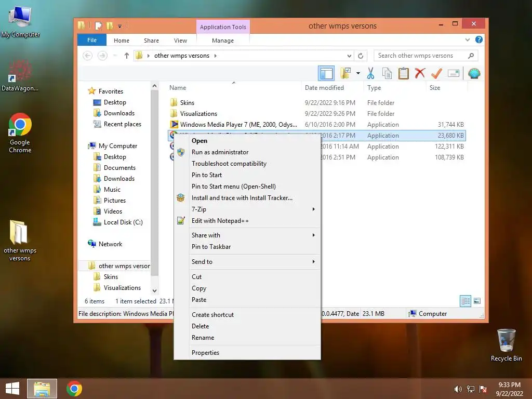The width and height of the screenshot is (532, 399).
Task: Switch to the Manage ribbon tab
Action: 223,41
